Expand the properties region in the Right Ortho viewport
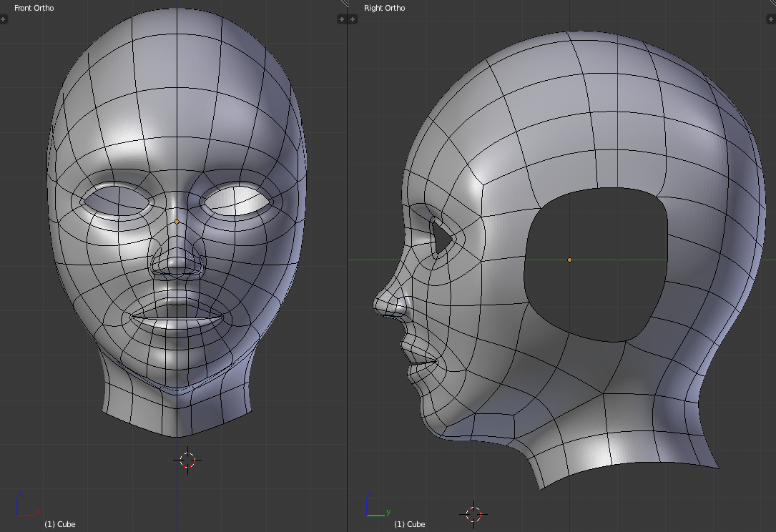This screenshot has height=532, width=776. [x=772, y=19]
